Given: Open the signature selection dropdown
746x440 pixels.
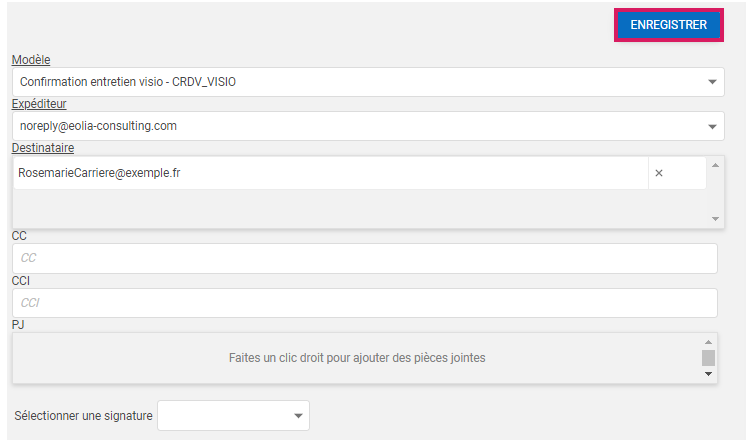Looking at the screenshot, I should coord(297,415).
